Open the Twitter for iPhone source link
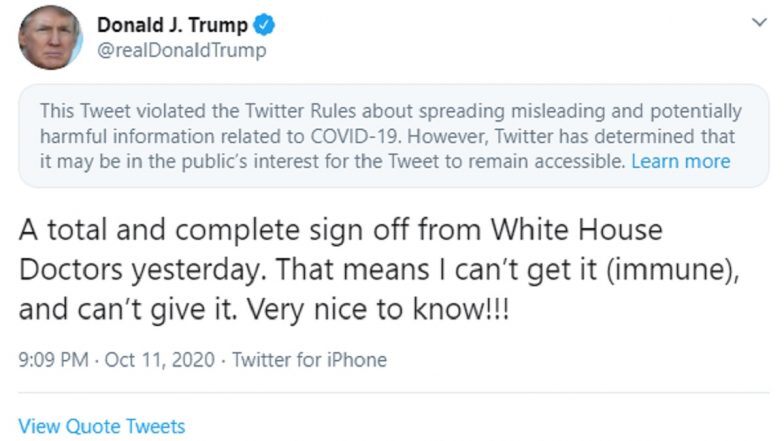 pos(310,360)
